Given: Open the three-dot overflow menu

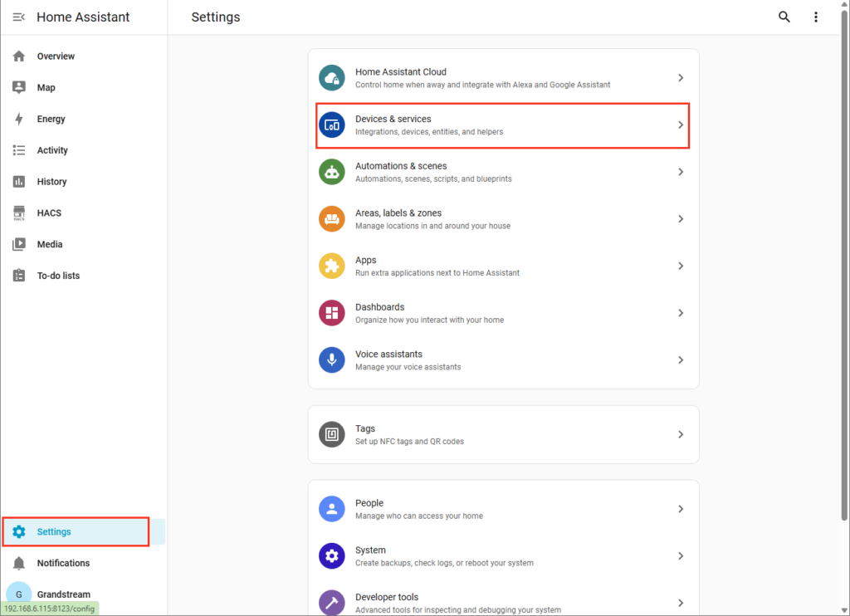Looking at the screenshot, I should [815, 17].
